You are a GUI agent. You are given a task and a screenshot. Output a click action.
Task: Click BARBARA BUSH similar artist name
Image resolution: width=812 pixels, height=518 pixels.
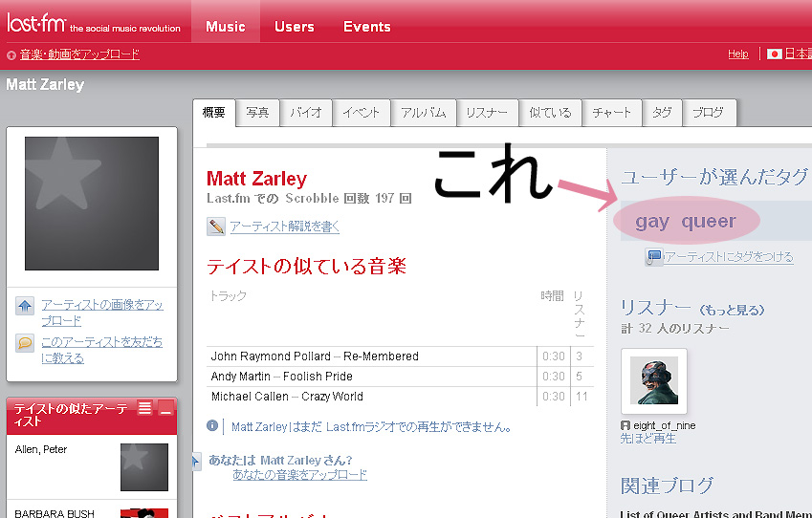[55, 513]
